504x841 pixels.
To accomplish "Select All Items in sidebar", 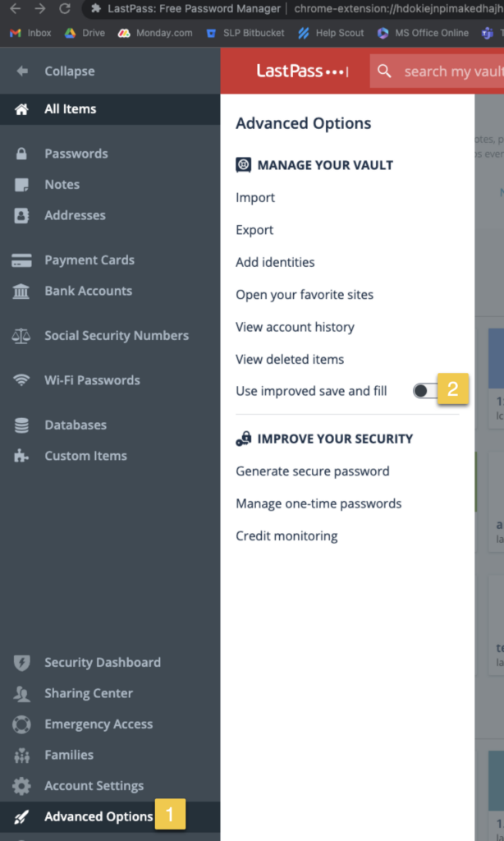I will coord(70,109).
